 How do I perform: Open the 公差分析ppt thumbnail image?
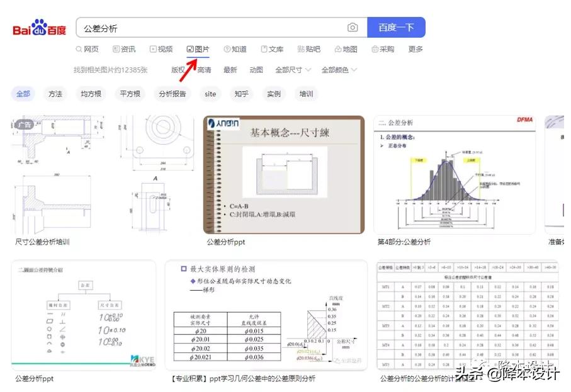[284, 176]
